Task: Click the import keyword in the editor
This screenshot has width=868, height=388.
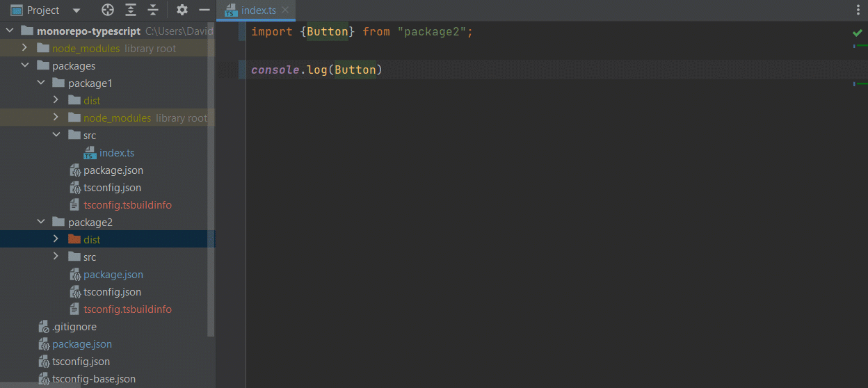Action: 272,32
